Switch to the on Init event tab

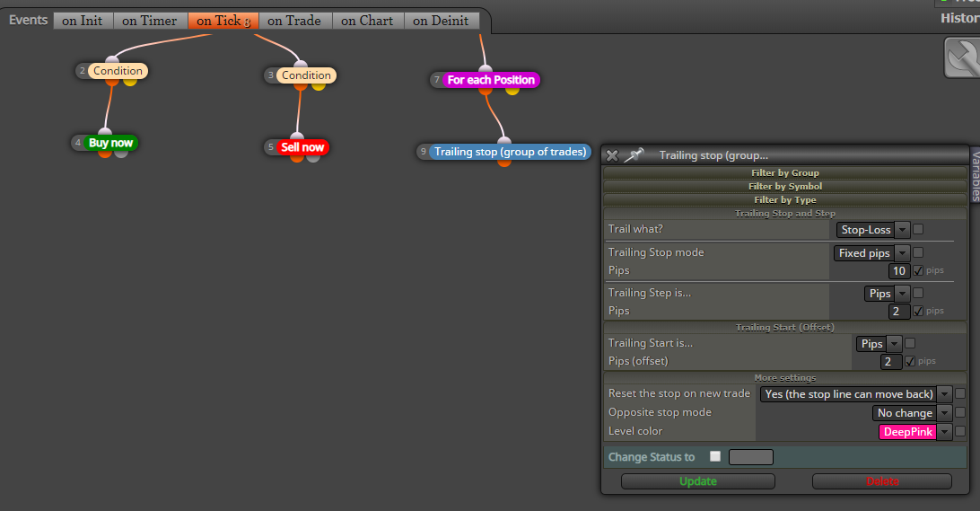pos(83,21)
